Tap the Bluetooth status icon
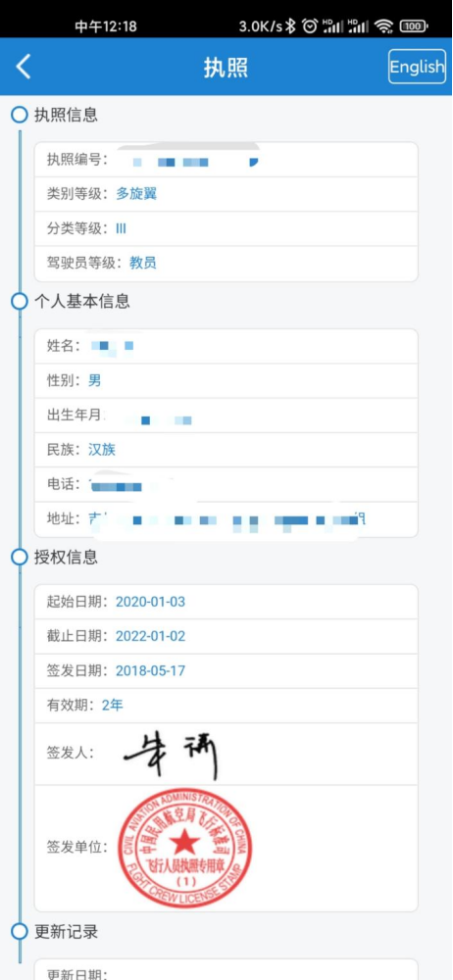The width and height of the screenshot is (453, 980). (290, 25)
